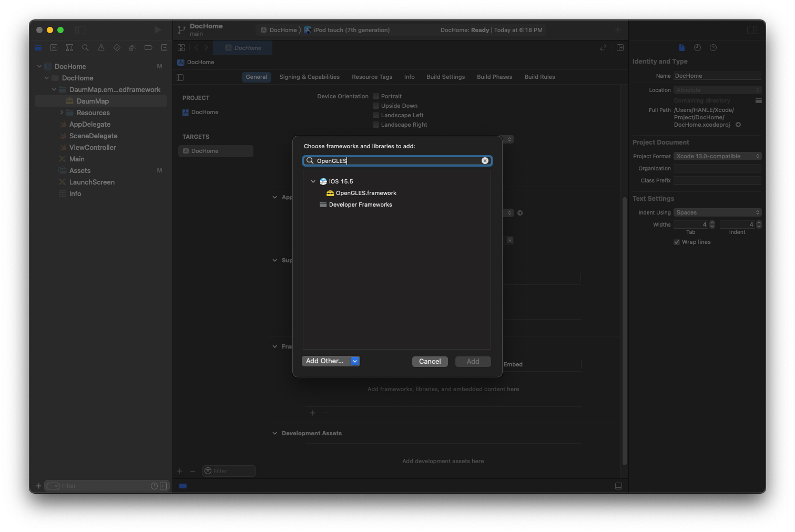This screenshot has width=795, height=532.
Task: Switch to the General tab
Action: click(x=257, y=77)
